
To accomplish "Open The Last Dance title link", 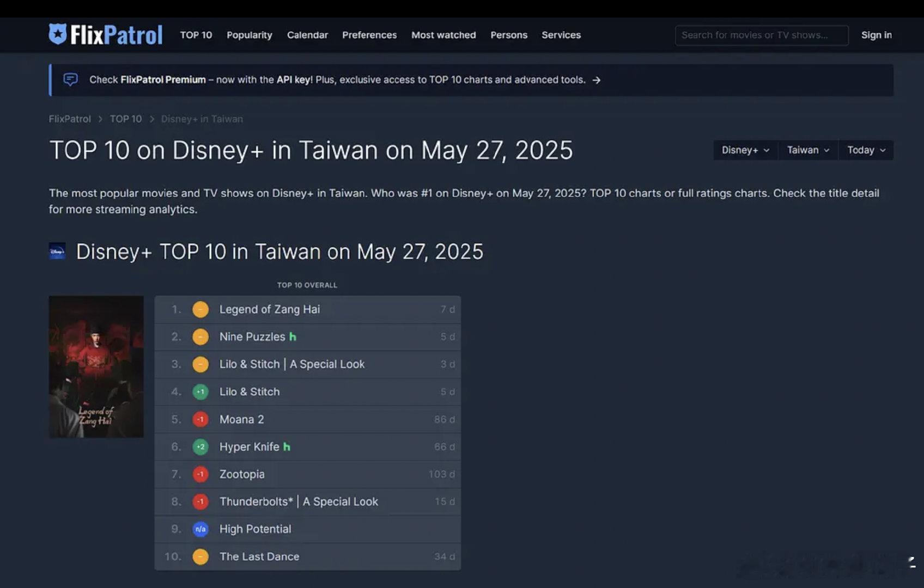I will coord(259,556).
